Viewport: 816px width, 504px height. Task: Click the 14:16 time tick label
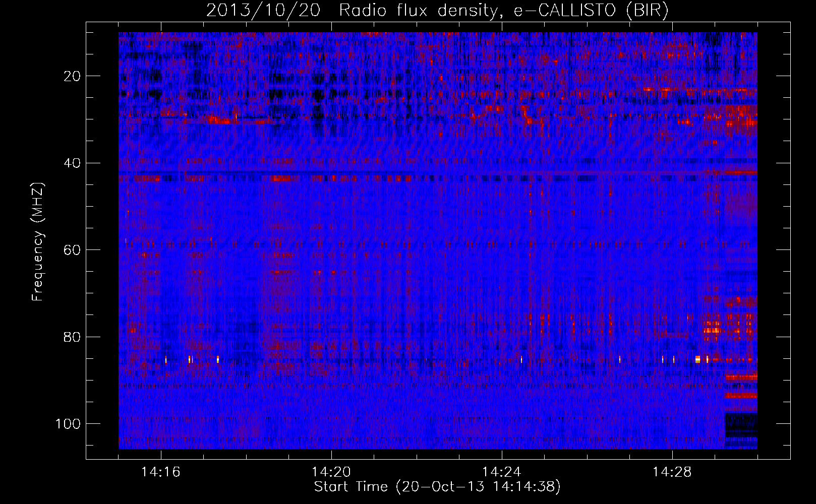[x=161, y=472]
